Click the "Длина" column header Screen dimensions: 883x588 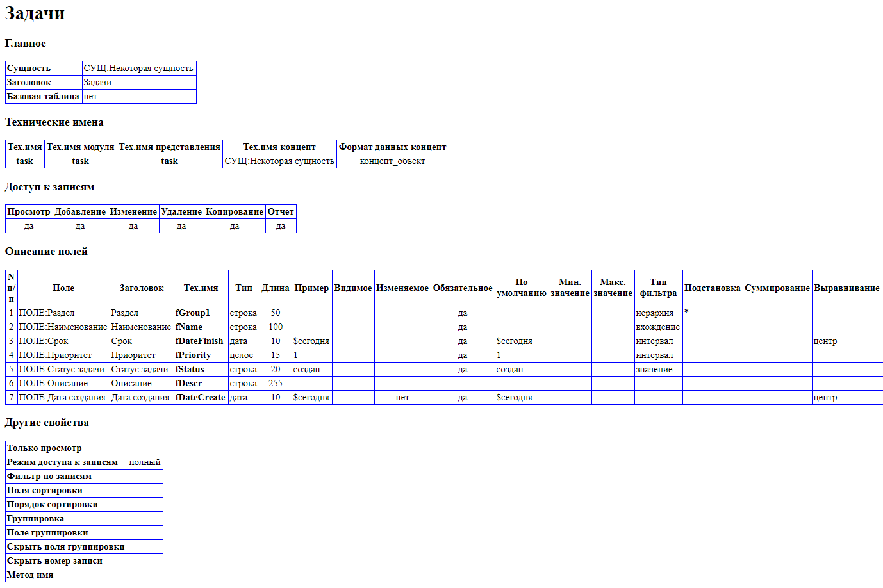point(276,288)
